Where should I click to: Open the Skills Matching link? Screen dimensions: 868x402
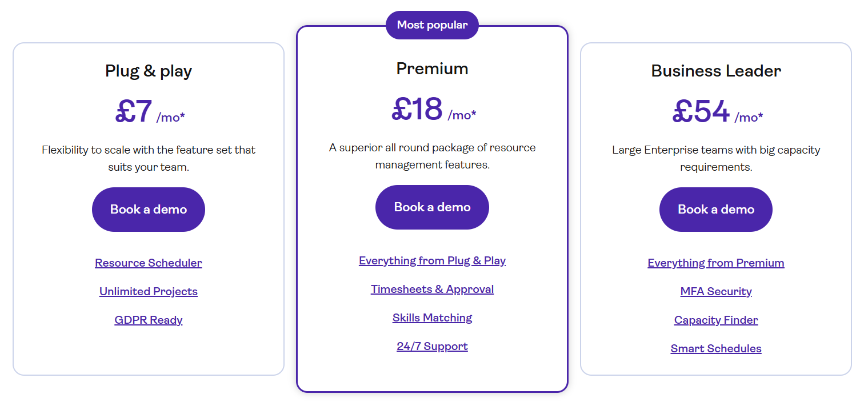click(432, 317)
